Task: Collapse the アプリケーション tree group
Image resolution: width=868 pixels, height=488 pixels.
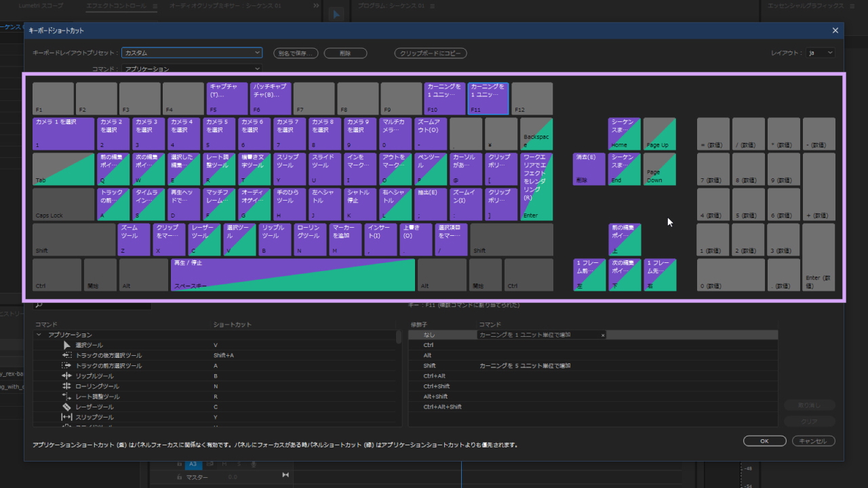Action: click(39, 335)
